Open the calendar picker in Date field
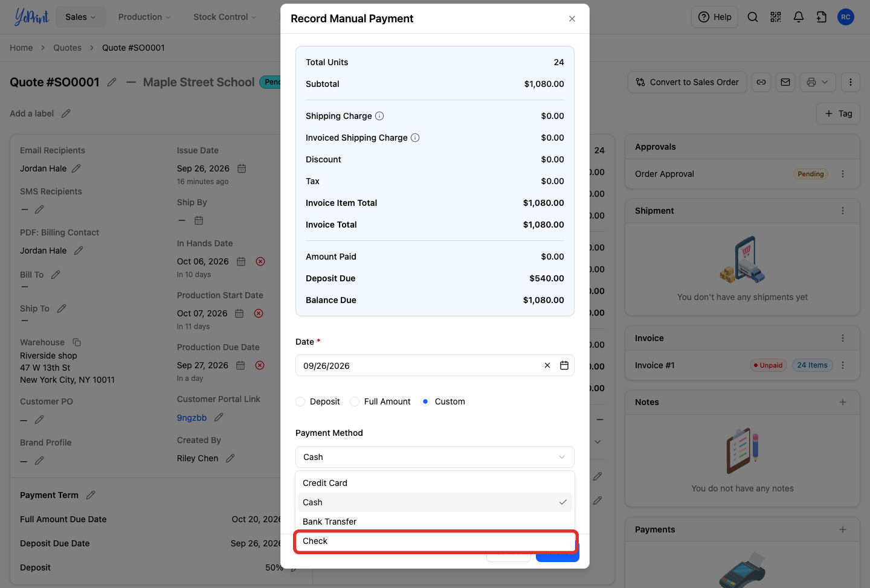 (564, 365)
